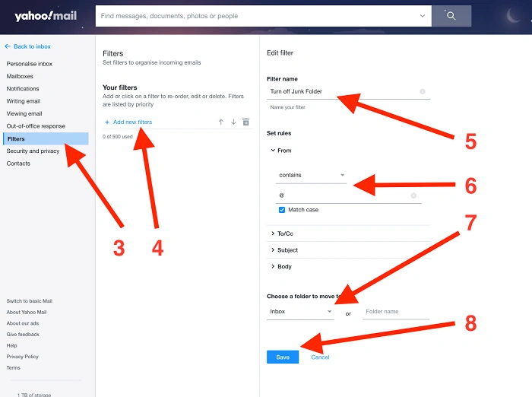
Task: Toggle the Match case checkbox
Action: coord(282,210)
